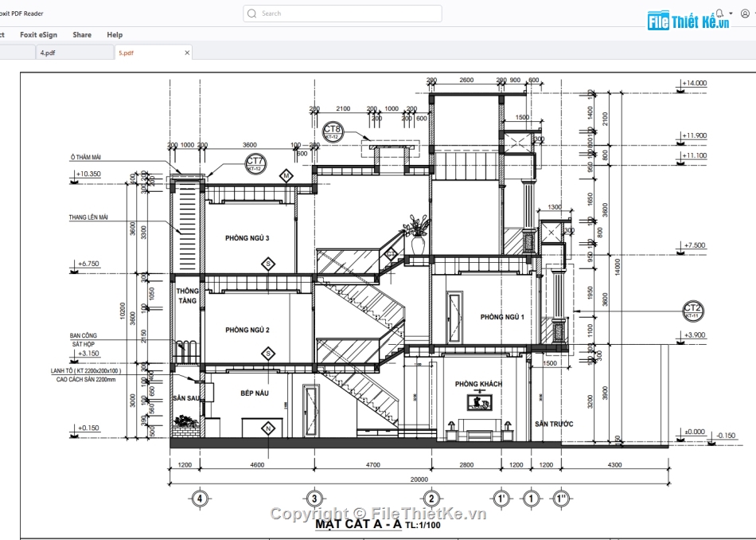Click the FileThietKe.vn folder logo

point(658,22)
